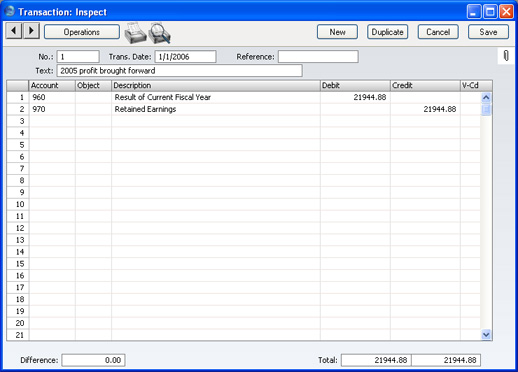Image resolution: width=518 pixels, height=372 pixels.
Task: Click the app globe icon in the title bar
Action: (10, 11)
